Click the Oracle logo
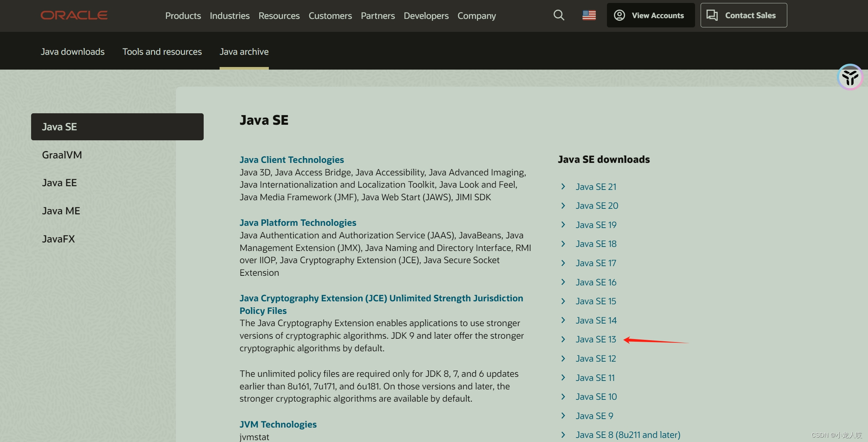The height and width of the screenshot is (442, 868). [74, 15]
